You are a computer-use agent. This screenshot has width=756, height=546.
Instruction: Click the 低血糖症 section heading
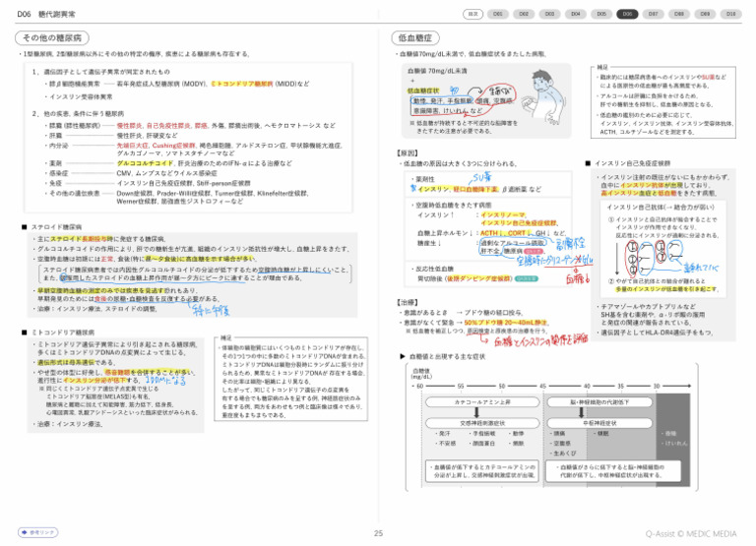(415, 37)
